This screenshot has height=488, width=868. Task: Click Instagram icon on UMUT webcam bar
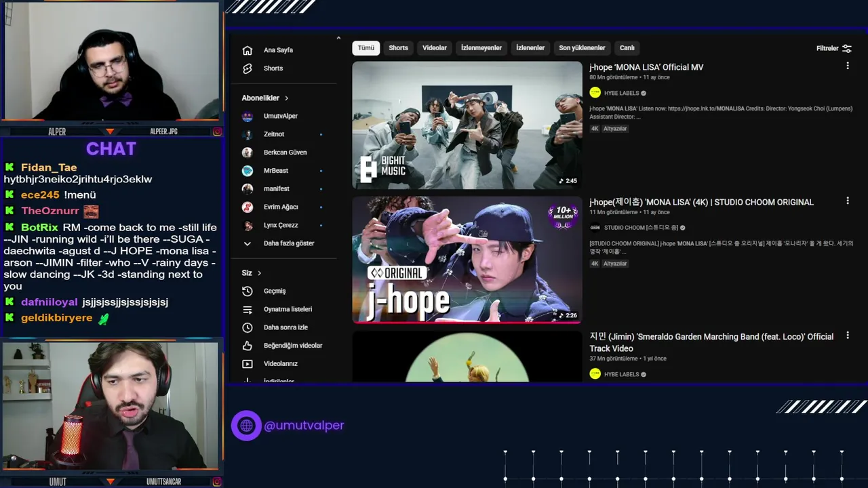pos(218,482)
